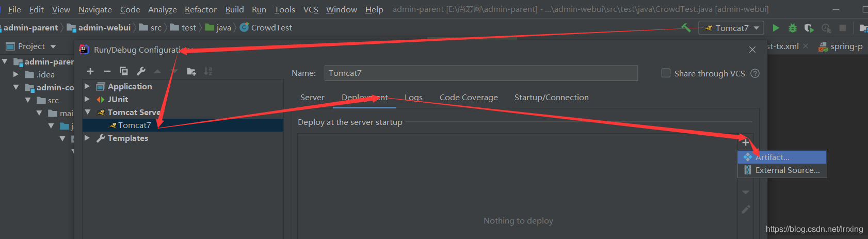This screenshot has width=868, height=239.
Task: Switch to the Code Coverage tab
Action: pos(469,97)
